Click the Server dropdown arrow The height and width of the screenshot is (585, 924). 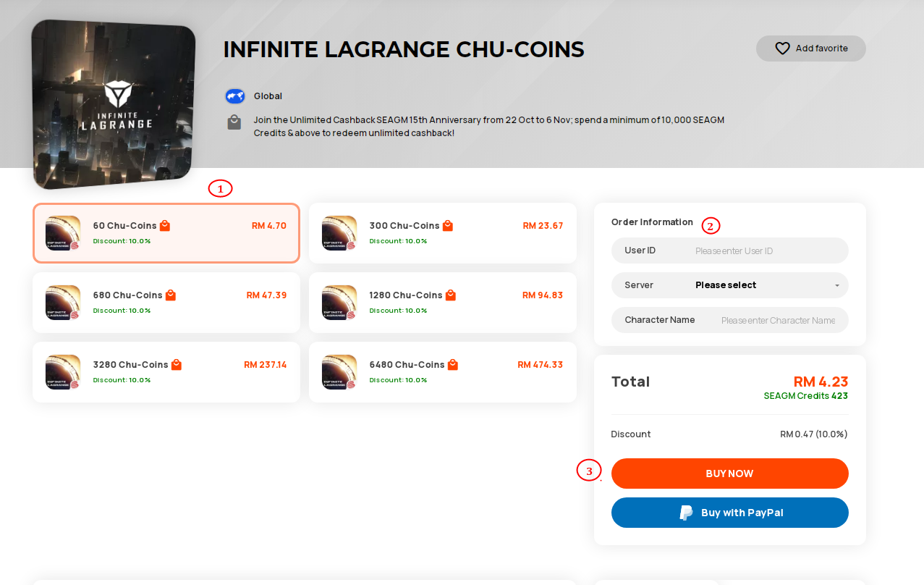(837, 286)
